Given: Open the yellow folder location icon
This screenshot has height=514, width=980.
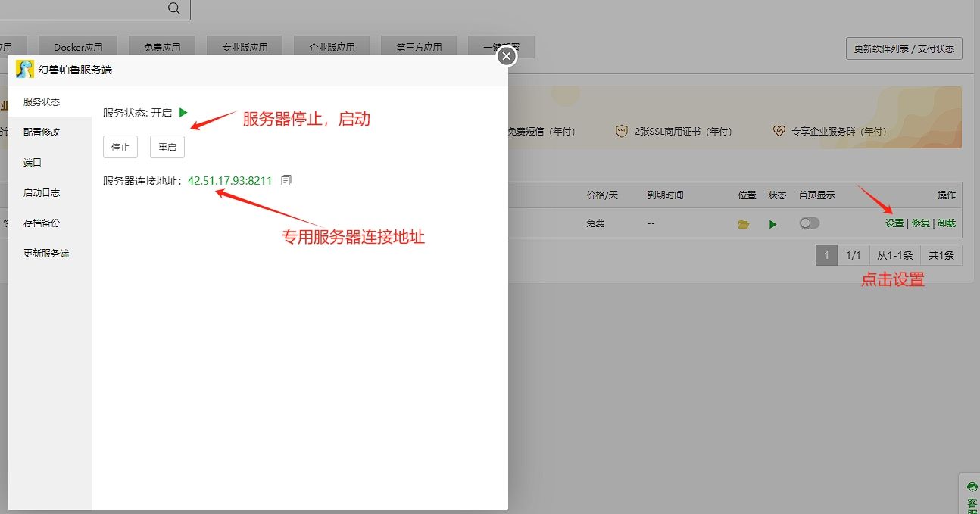Looking at the screenshot, I should click(x=744, y=224).
